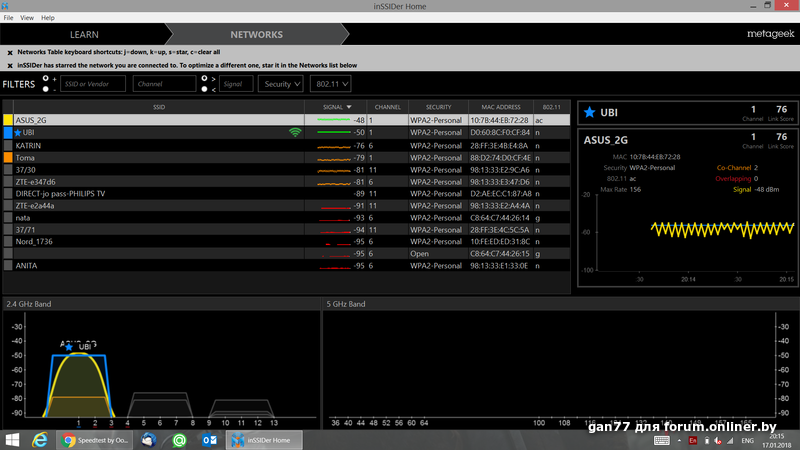Click the UBI star marker in 2.4 GHz graph
The height and width of the screenshot is (450, 800).
pos(69,347)
